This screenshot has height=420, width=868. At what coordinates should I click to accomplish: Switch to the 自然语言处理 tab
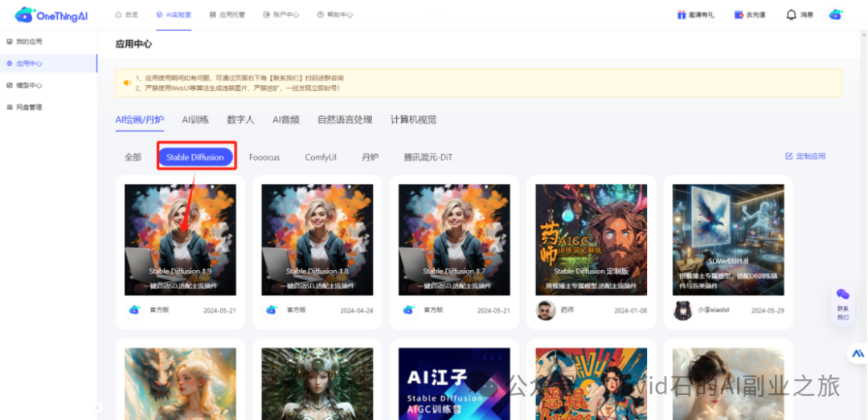point(345,120)
